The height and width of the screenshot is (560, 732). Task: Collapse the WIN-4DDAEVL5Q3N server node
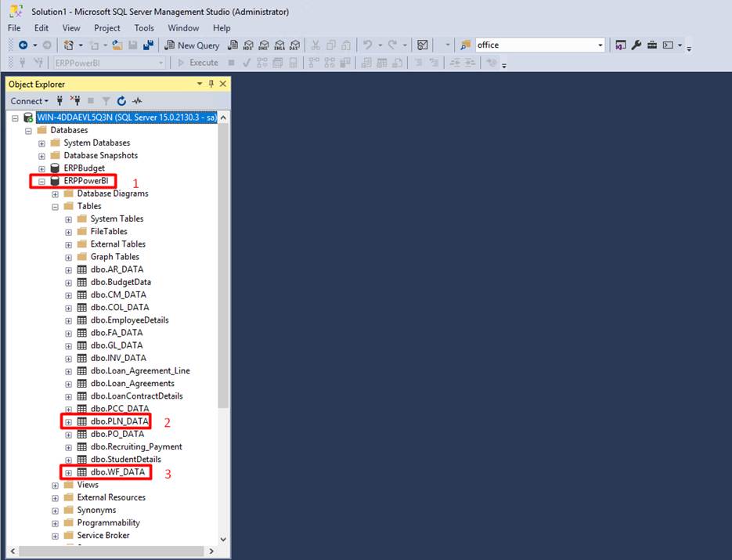click(x=15, y=117)
